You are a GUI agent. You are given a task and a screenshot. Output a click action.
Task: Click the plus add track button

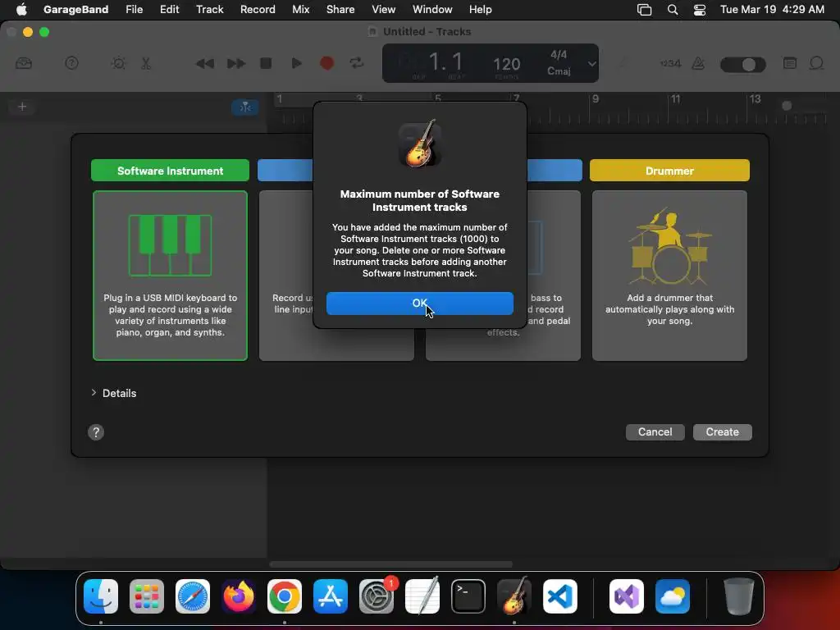tap(22, 107)
